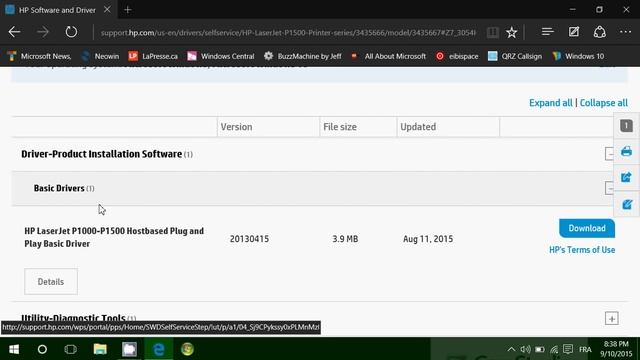Open the eibispace bookmark

coord(457,56)
